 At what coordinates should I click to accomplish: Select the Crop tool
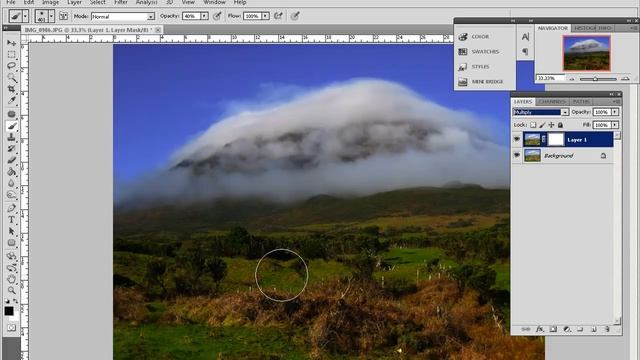[x=11, y=89]
